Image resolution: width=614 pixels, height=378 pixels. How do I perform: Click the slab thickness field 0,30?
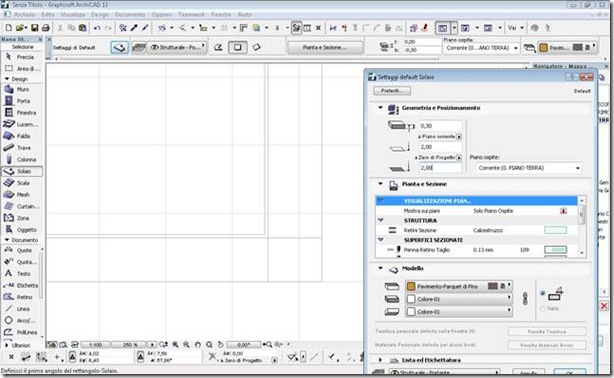(441, 126)
